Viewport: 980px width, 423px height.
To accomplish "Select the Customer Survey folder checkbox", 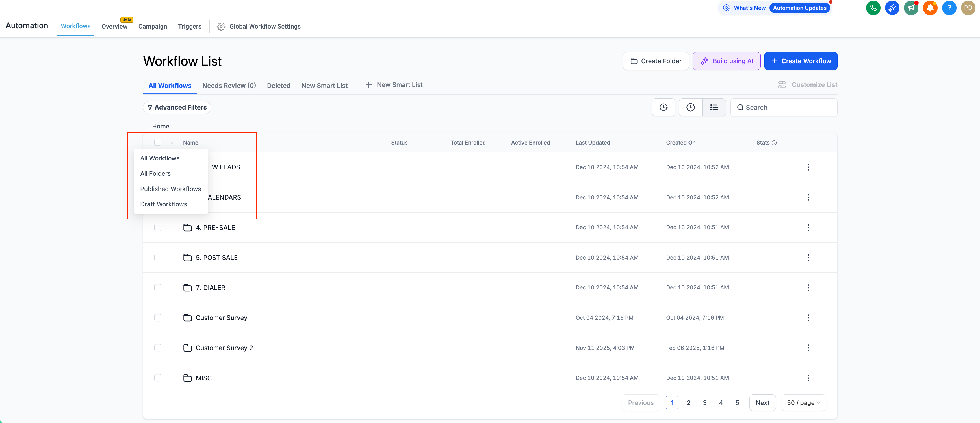I will point(158,318).
